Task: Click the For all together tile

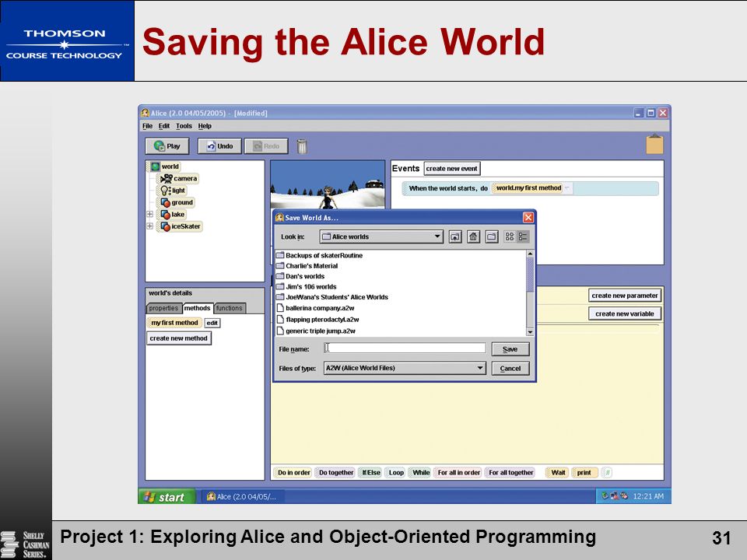Action: coord(510,473)
